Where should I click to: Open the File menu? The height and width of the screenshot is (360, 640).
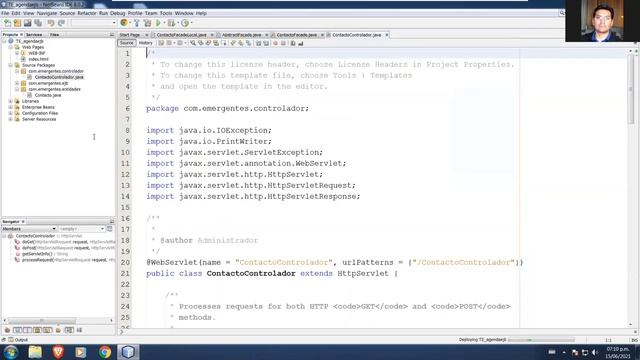(x=5, y=13)
